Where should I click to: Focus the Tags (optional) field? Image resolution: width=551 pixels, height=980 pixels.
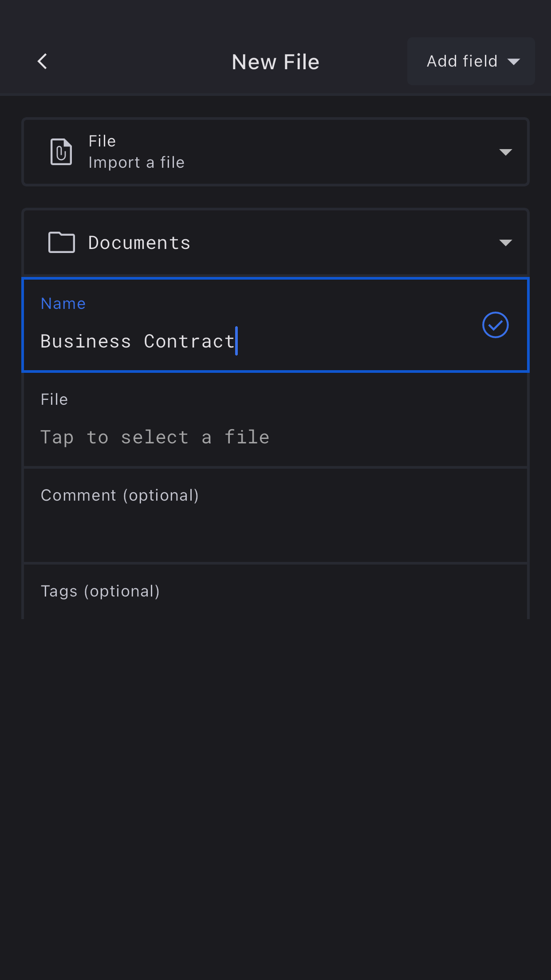pos(100,591)
